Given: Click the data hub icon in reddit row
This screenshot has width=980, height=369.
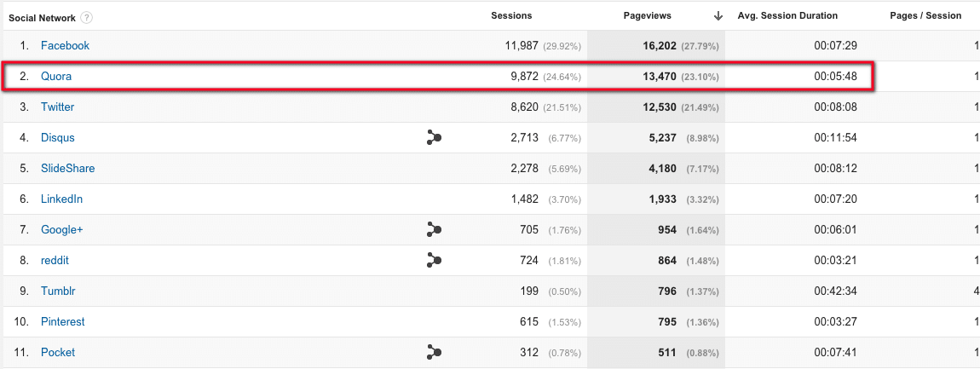Looking at the screenshot, I should pyautogui.click(x=434, y=260).
